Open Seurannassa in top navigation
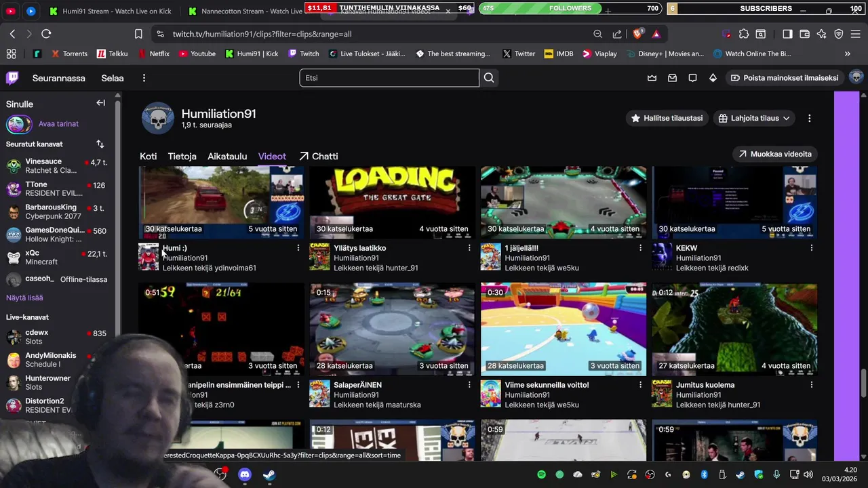Image resolution: width=868 pixels, height=488 pixels. click(x=59, y=78)
